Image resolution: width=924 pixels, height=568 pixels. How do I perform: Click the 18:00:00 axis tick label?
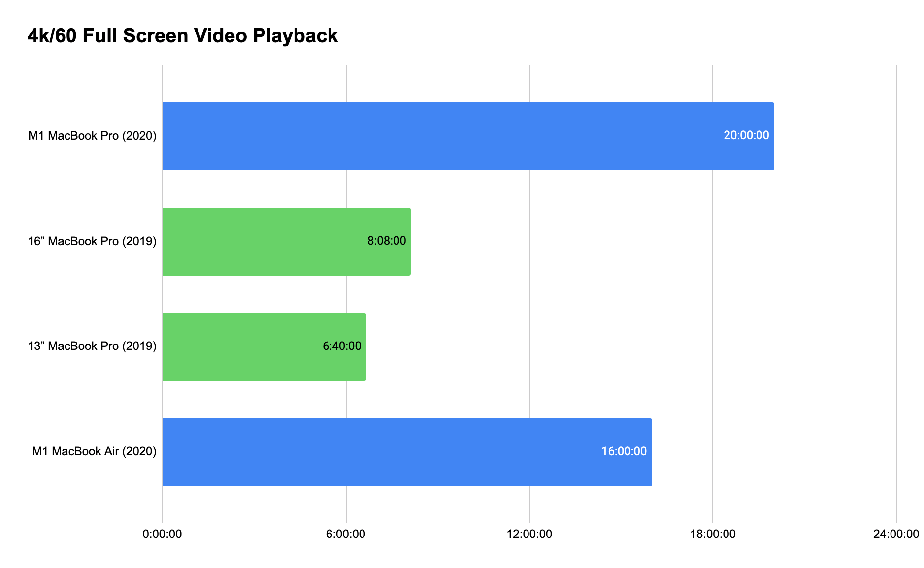713,534
